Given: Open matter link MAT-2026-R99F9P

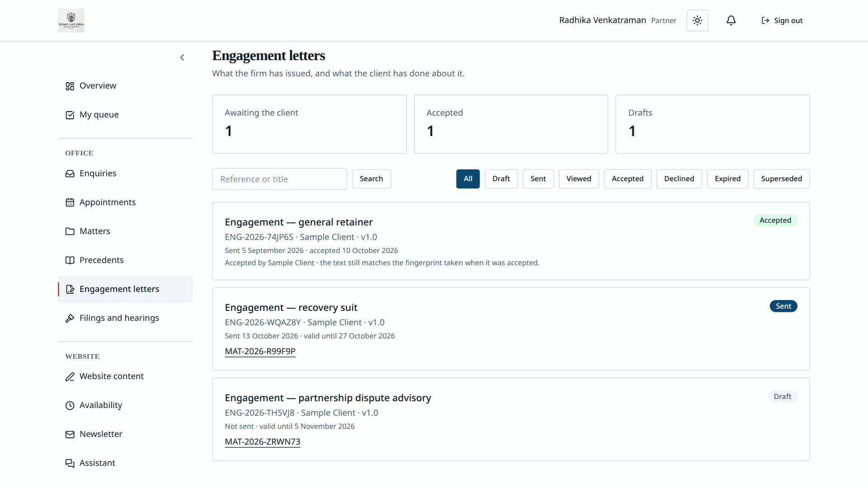Looking at the screenshot, I should tap(260, 352).
